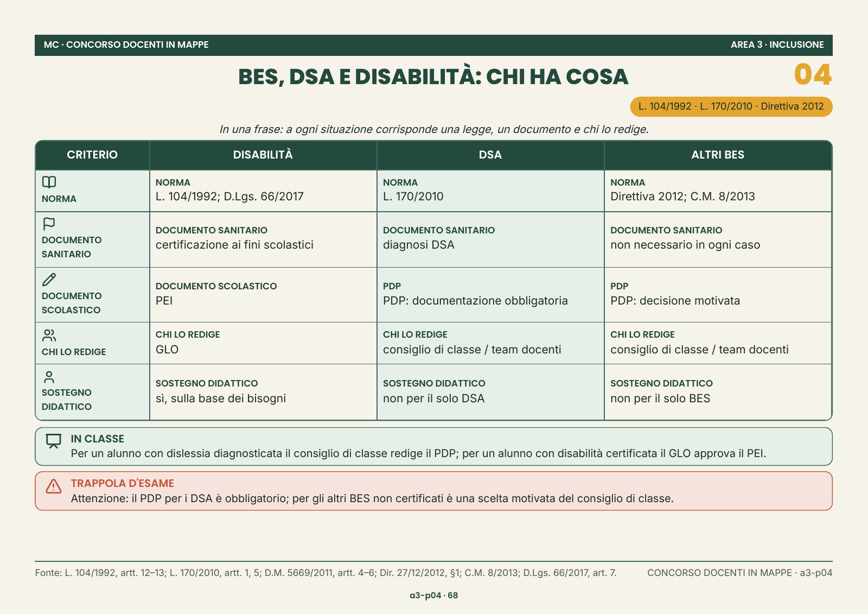Click the italic 'In una frase' summary line
868x614 pixels.
coord(434,129)
